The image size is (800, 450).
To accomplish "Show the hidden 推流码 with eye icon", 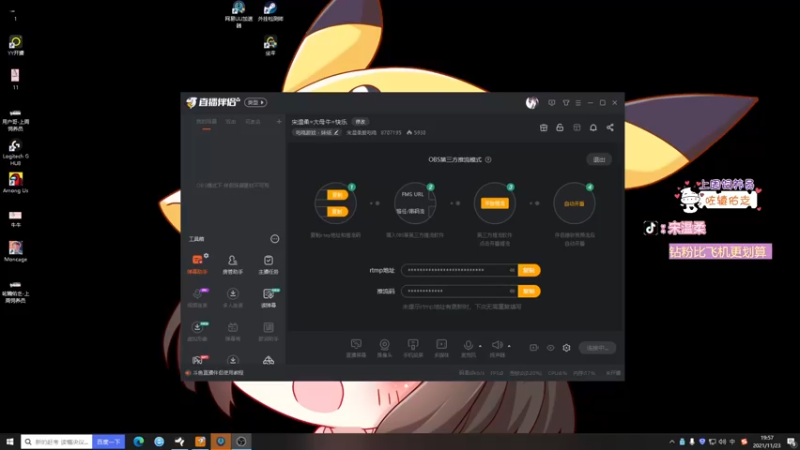I will point(512,291).
